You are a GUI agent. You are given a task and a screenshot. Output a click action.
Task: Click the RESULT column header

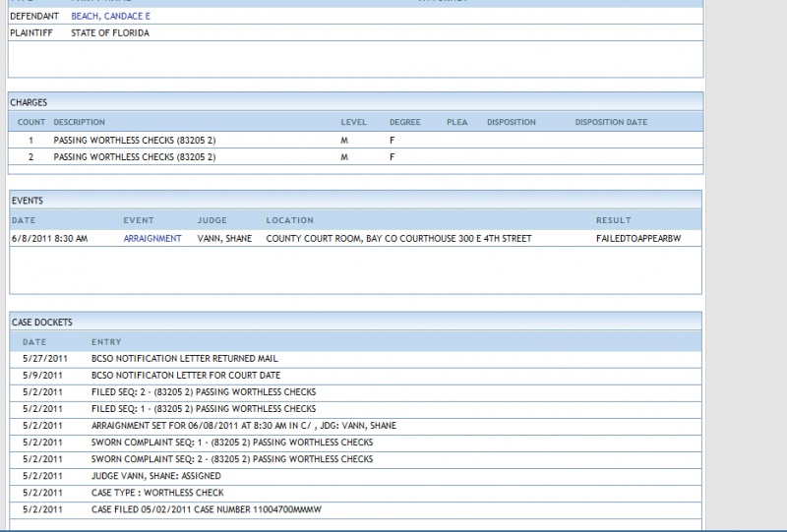click(613, 220)
